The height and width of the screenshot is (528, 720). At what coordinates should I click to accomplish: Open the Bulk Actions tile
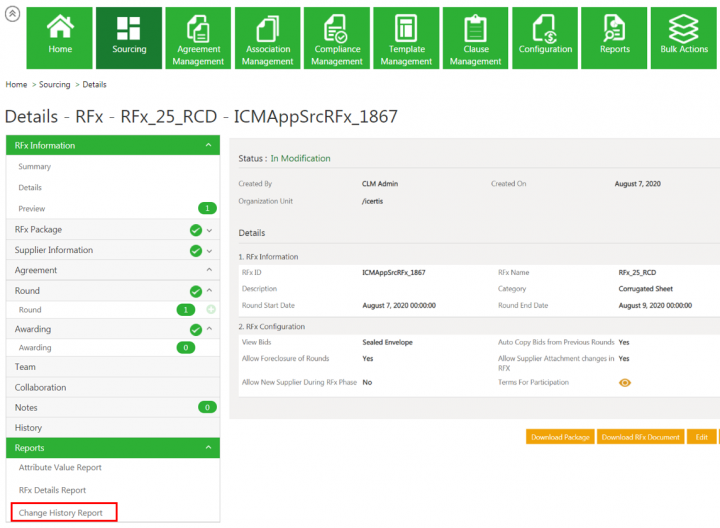pos(684,38)
